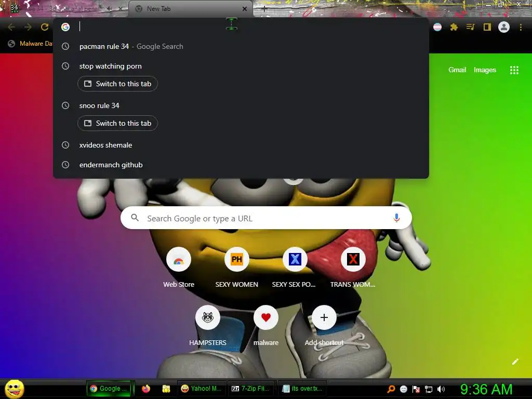
Task: Open the Malware Da... bookmark
Action: tap(30, 44)
